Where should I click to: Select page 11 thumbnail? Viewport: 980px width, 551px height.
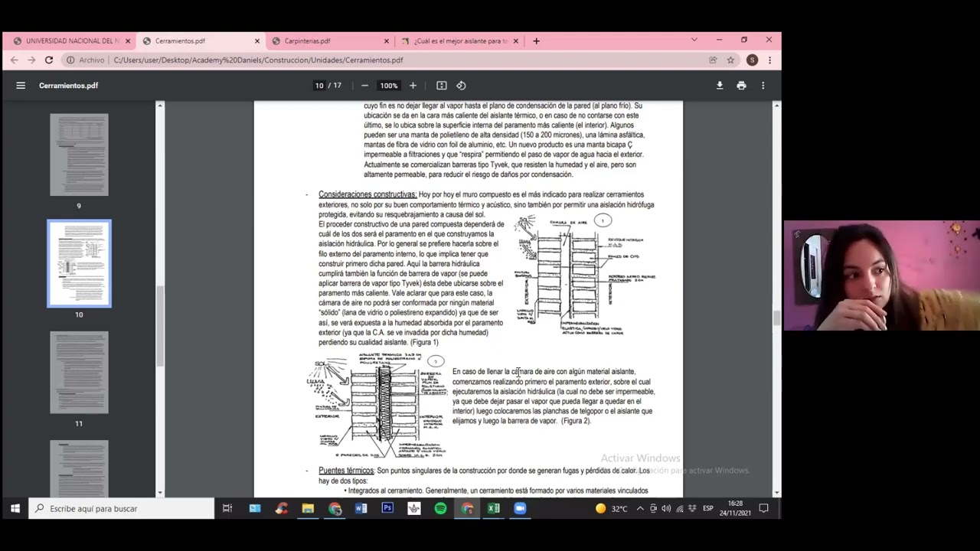[x=79, y=373]
